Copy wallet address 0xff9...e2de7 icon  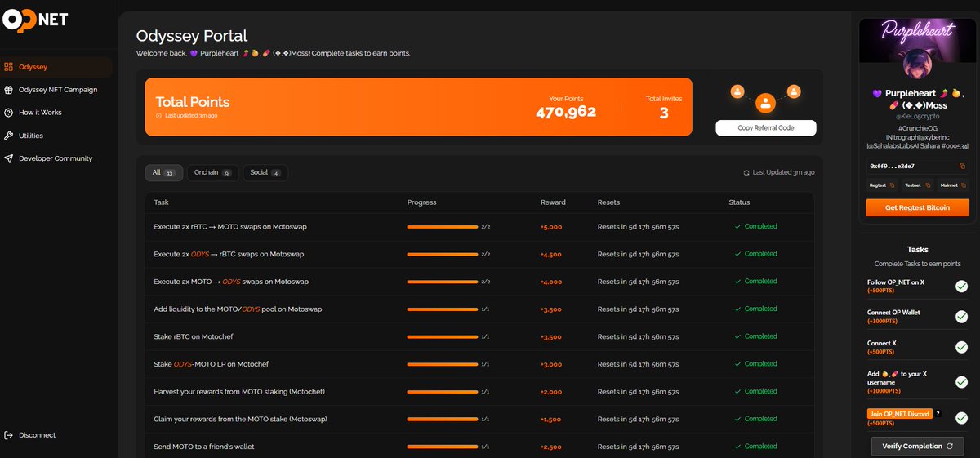962,166
